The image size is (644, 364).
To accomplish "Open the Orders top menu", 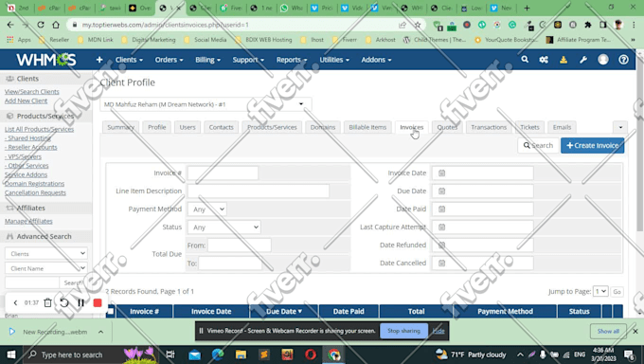I will click(169, 60).
